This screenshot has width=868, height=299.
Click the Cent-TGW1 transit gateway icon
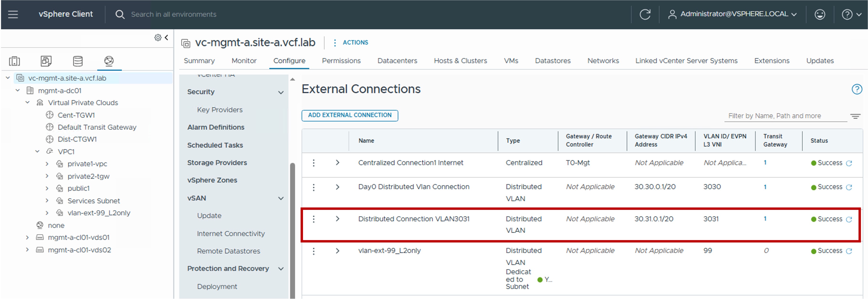[50, 115]
